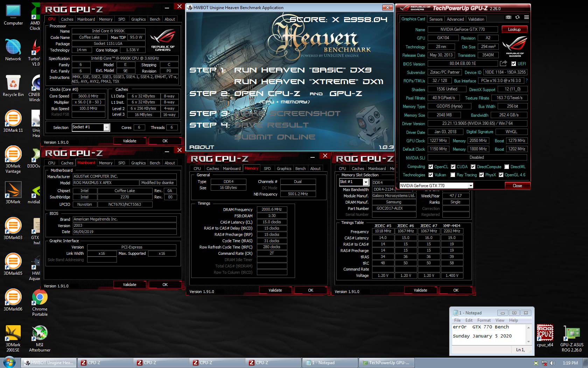The image size is (588, 368).
Task: Open the NVIDIA GeForce GTX 770 dropdown
Action: 471,186
